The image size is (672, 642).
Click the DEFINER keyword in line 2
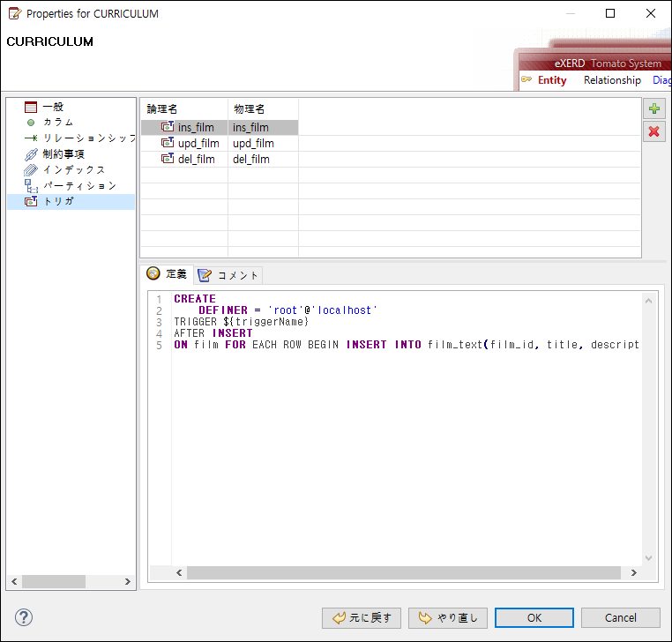tap(223, 310)
